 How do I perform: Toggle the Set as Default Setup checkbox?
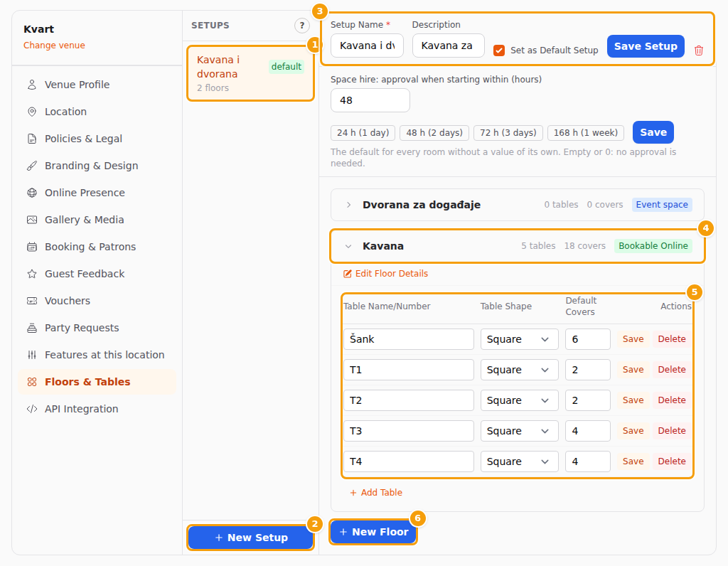coord(499,50)
